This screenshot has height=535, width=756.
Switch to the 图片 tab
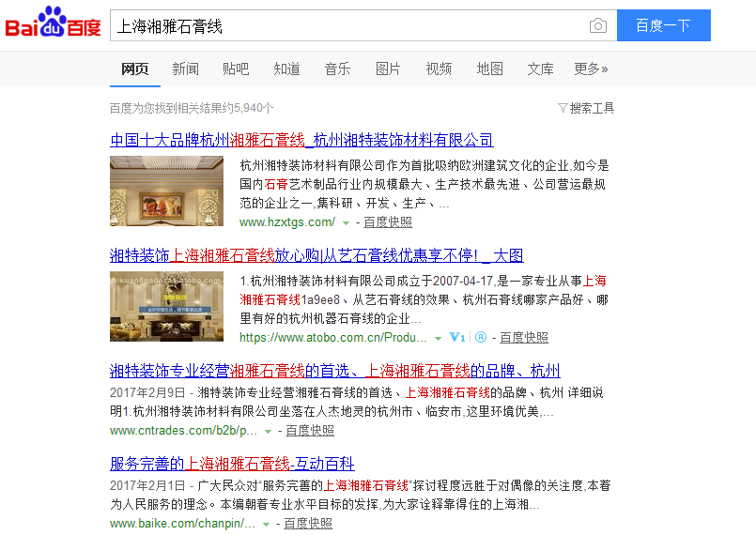pos(388,69)
